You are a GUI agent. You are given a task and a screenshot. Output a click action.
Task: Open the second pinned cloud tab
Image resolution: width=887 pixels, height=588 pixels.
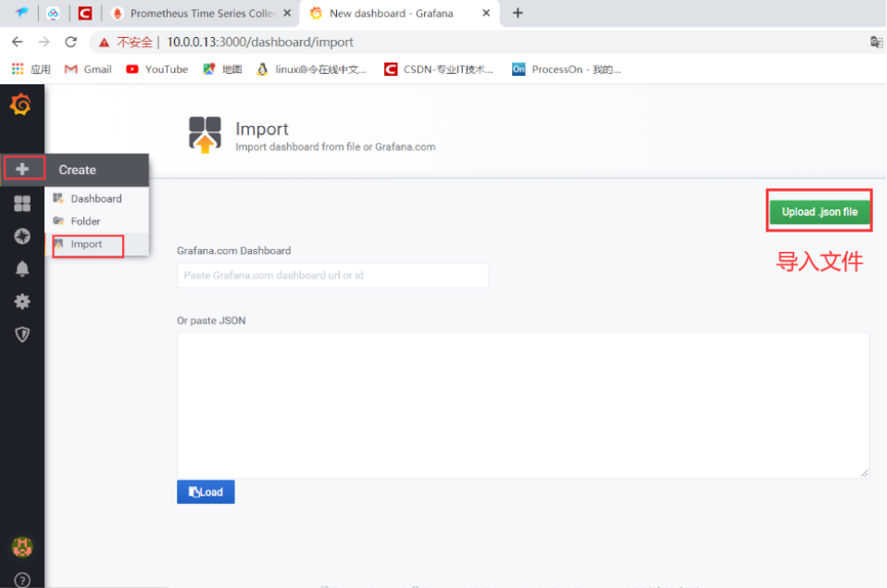coord(53,13)
